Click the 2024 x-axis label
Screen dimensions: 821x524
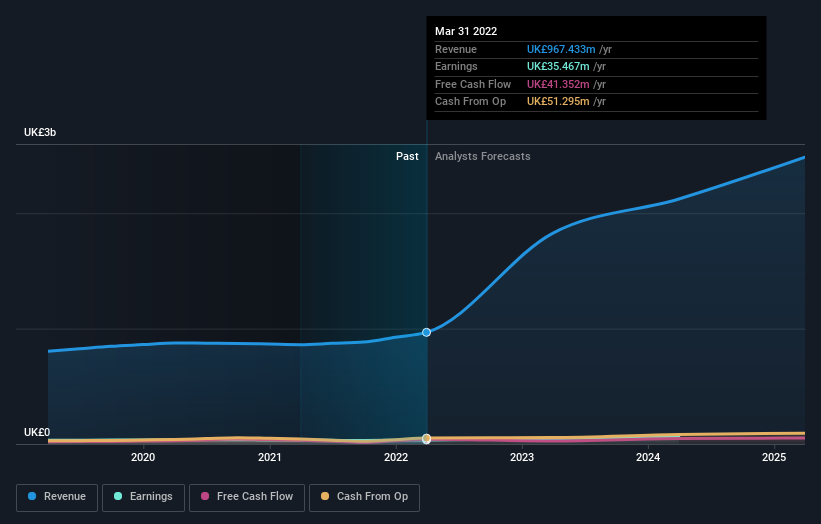(x=648, y=458)
